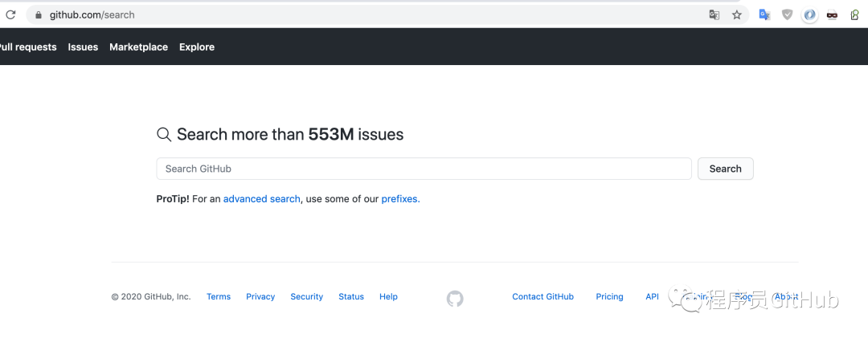The image size is (868, 338).
Task: Visit the Contact GitHub footer link
Action: click(x=542, y=297)
